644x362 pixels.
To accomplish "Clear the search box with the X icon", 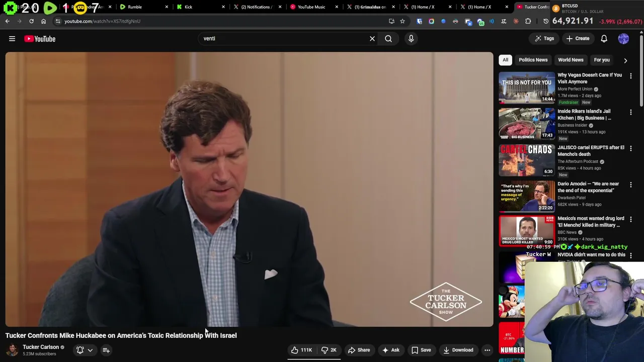I will 372,39.
